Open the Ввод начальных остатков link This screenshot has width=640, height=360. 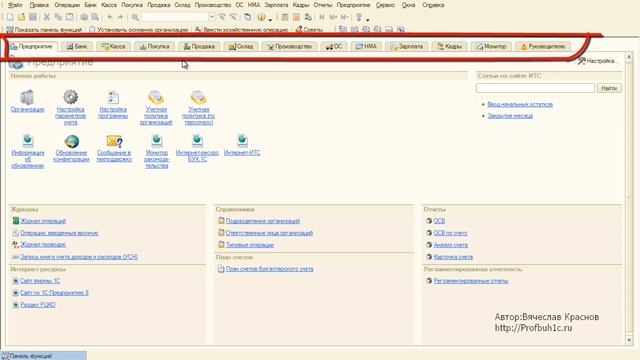pyautogui.click(x=520, y=104)
